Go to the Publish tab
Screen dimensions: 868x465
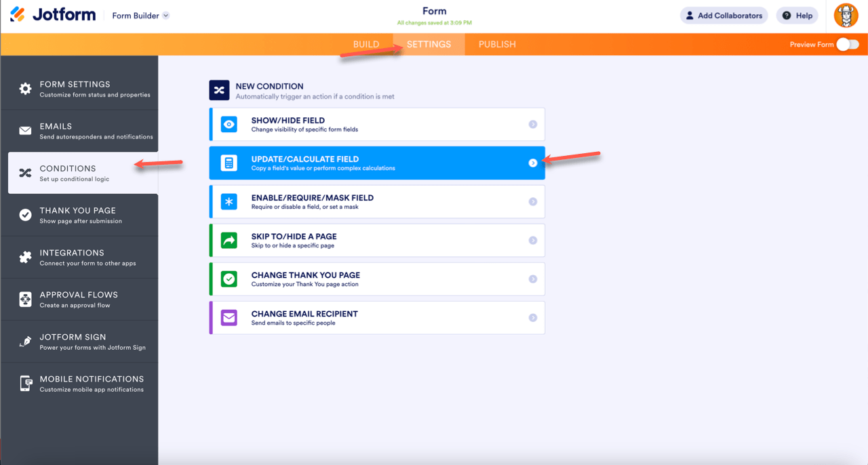[497, 44]
